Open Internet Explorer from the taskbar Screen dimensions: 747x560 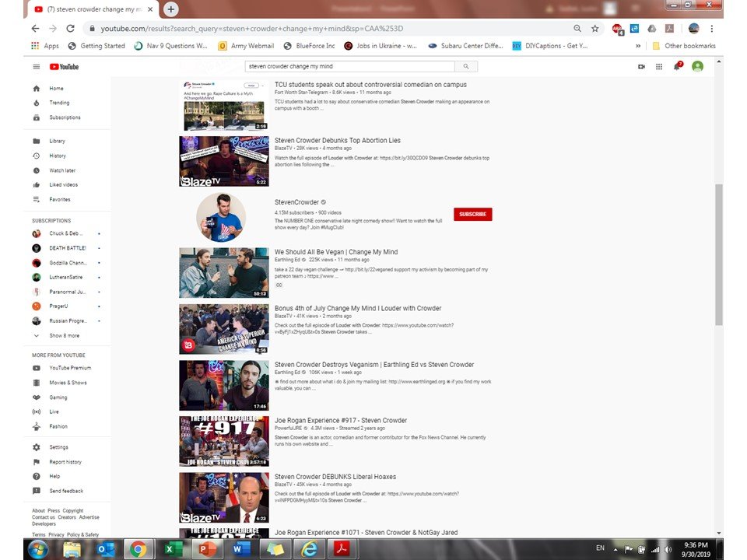[x=308, y=550]
